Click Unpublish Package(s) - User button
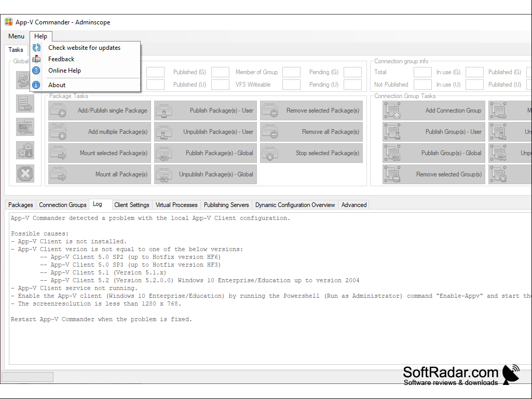This screenshot has width=532, height=399. tap(205, 132)
